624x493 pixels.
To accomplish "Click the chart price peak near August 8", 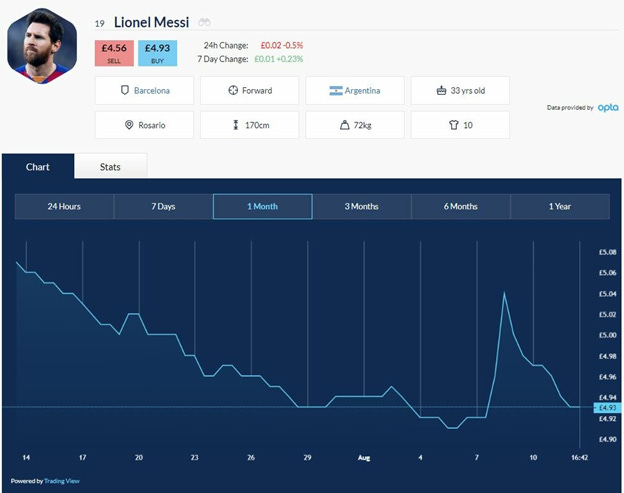I will point(504,293).
